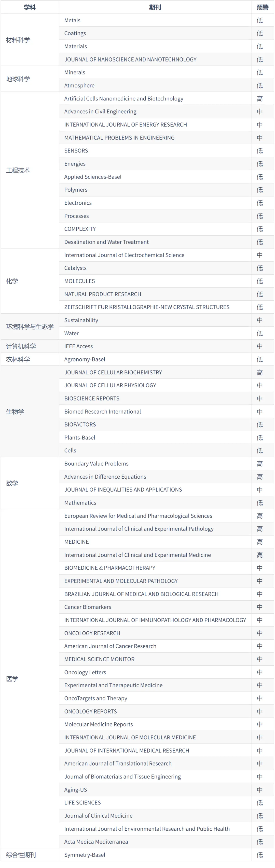275x868 pixels.
Task: Select the 工程技术 category cell
Action: [x=30, y=170]
